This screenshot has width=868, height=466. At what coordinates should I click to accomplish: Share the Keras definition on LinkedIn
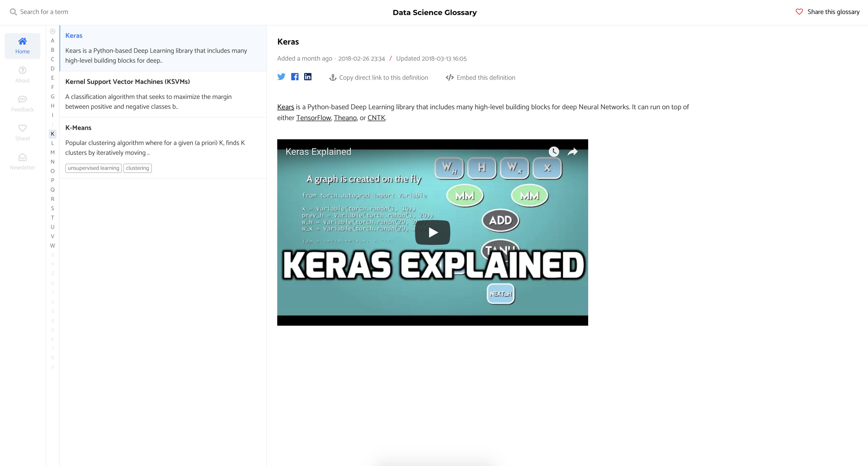tap(307, 77)
